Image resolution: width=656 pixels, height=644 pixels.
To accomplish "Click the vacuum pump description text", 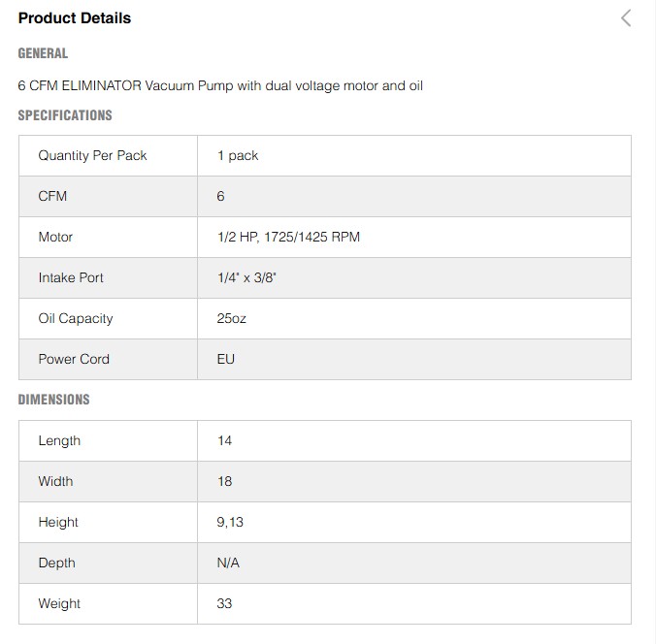I will pos(220,85).
